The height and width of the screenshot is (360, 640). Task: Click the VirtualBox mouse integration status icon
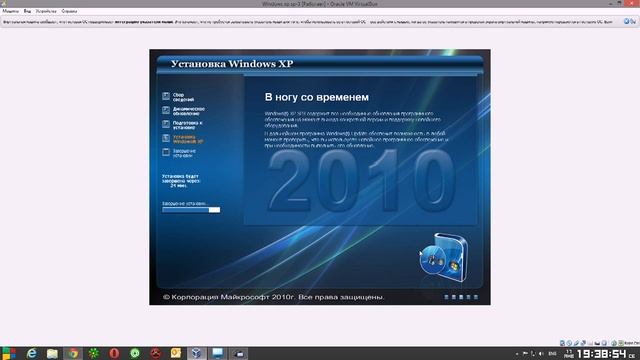coord(614,343)
